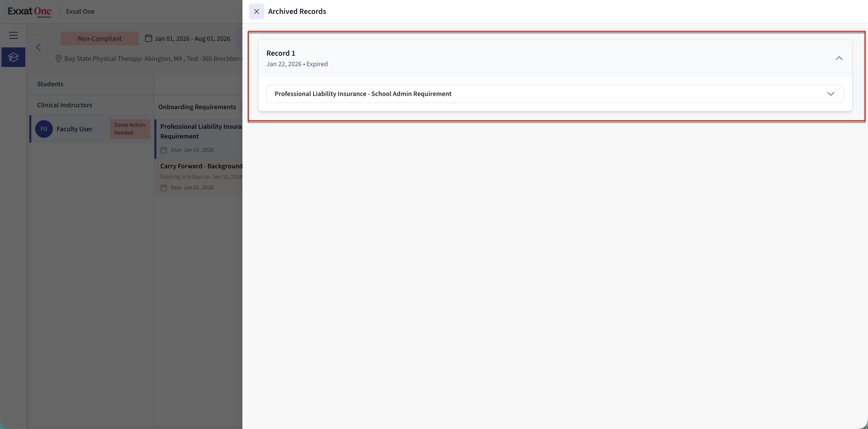868x429 pixels.
Task: Click the Some Action Needed badge
Action: 130,129
